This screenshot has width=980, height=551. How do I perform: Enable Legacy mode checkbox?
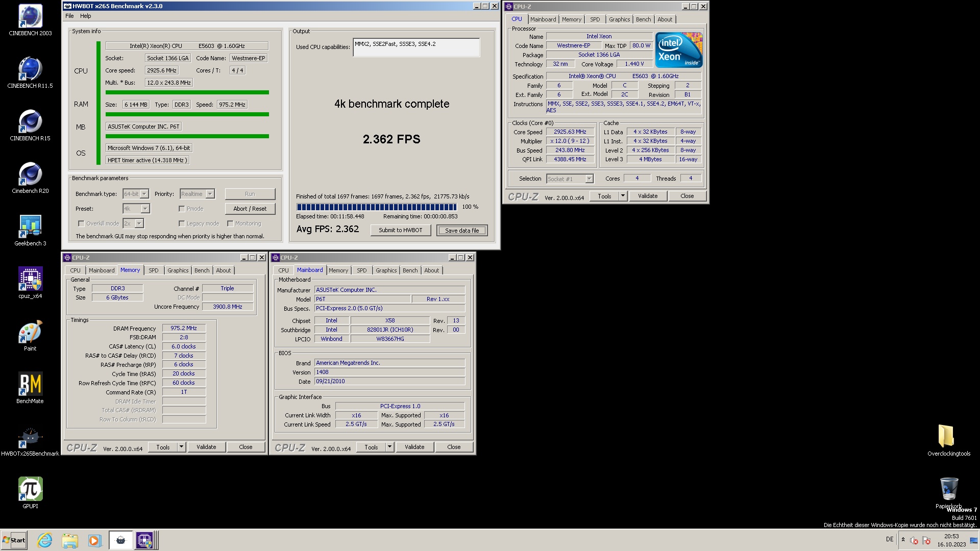click(182, 223)
